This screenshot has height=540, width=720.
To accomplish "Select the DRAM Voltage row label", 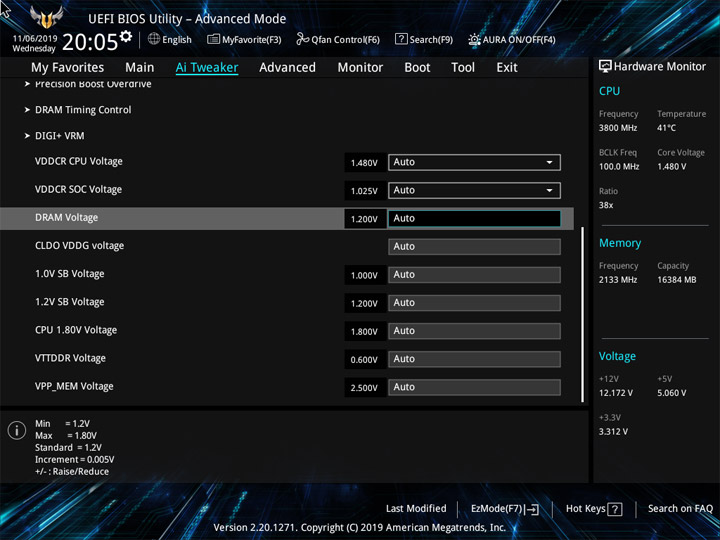I will pos(67,218).
